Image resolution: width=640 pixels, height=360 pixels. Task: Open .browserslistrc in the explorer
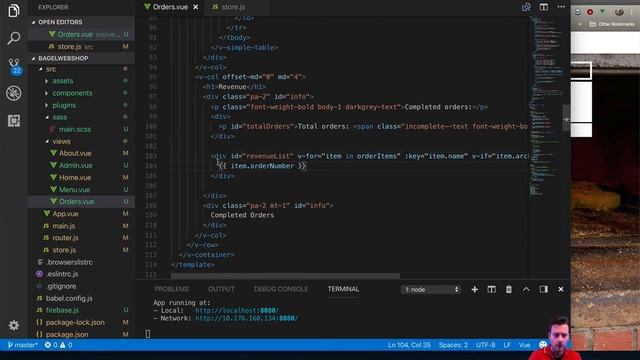pyautogui.click(x=69, y=262)
